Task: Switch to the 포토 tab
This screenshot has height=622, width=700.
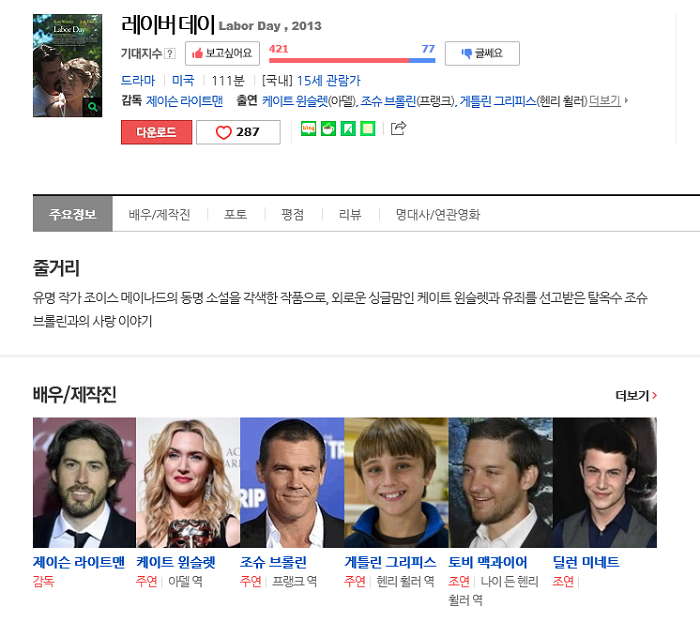Action: (x=236, y=214)
